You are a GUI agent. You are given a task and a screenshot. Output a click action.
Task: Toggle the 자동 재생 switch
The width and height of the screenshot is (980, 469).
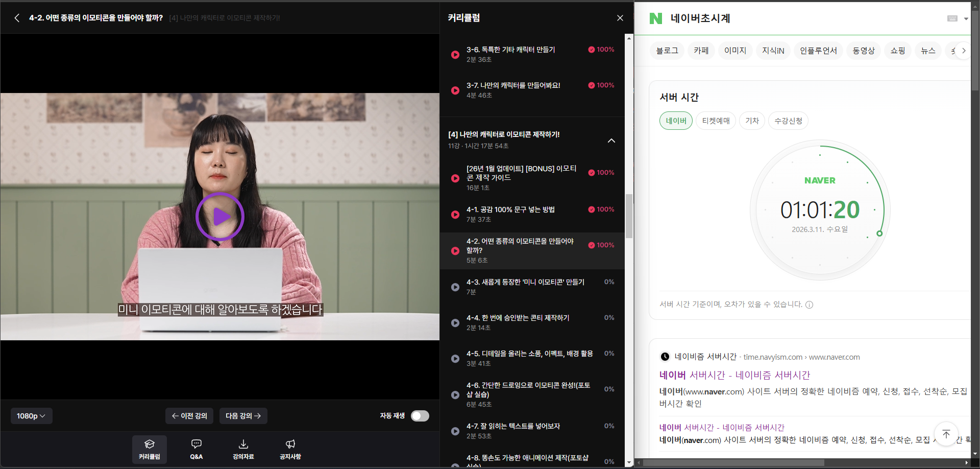click(420, 416)
